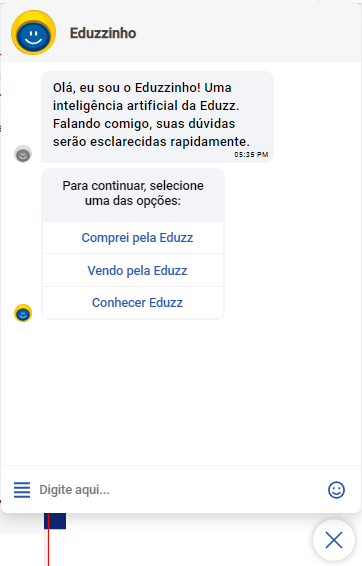Click the 05:35 PM message timestamp
362x566 pixels.
coord(251,154)
